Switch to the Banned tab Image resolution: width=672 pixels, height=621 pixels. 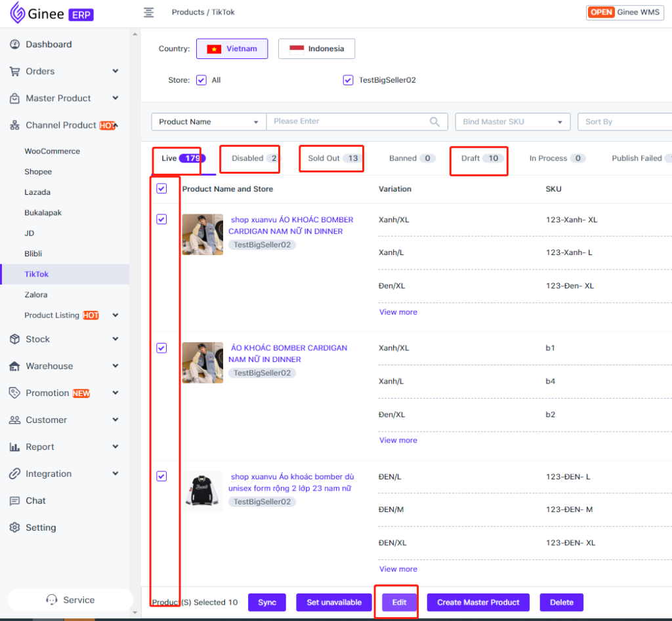click(412, 159)
